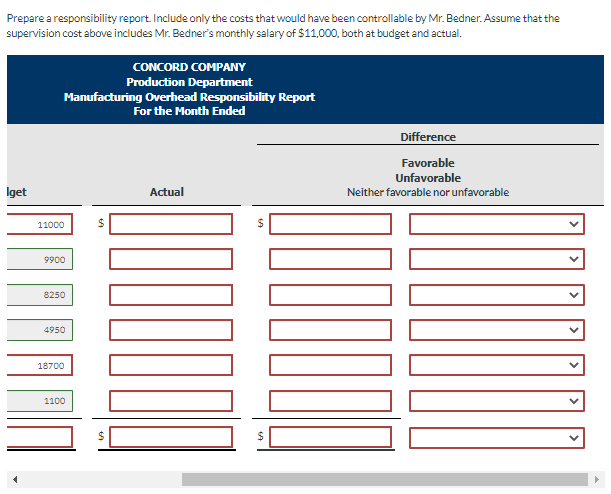Click the Actual field in the 18700 row
The image size is (611, 494).
coord(171,365)
